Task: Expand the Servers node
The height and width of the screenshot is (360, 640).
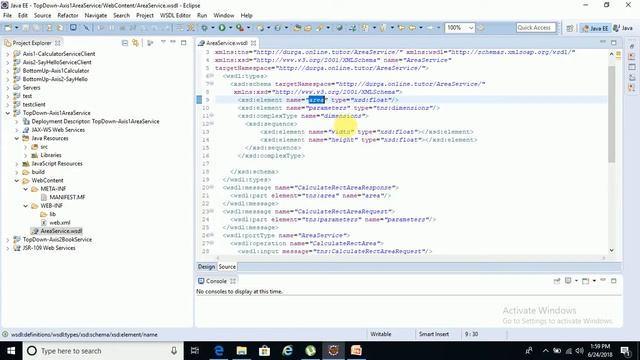Action: tap(7, 88)
